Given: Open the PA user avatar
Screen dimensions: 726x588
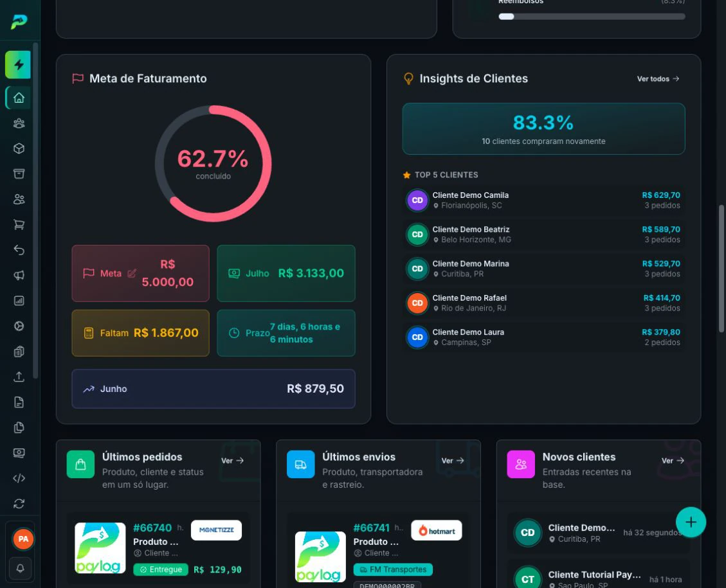Looking at the screenshot, I should pos(23,539).
